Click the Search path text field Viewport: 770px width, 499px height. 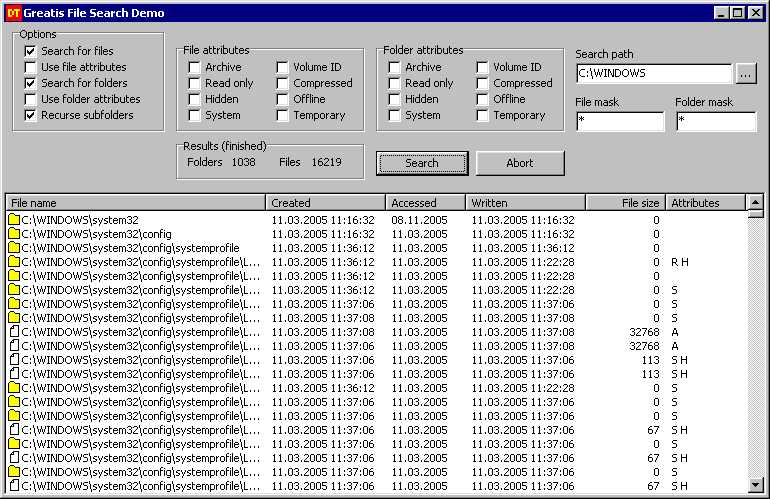654,73
